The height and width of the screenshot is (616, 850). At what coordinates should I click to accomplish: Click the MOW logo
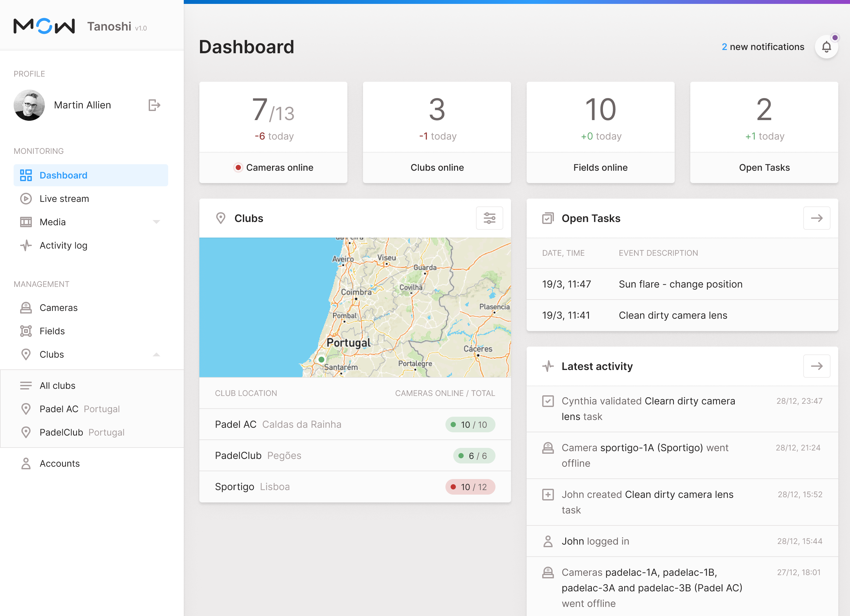pos(44,26)
